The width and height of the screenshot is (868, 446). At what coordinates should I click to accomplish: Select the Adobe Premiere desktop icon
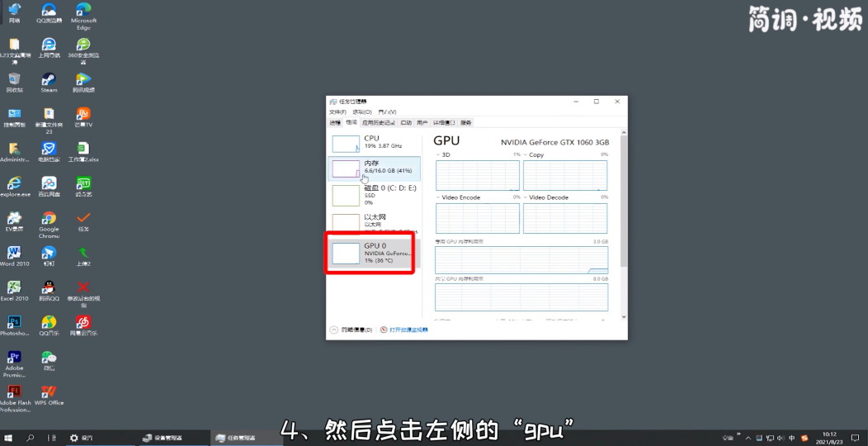(14, 363)
